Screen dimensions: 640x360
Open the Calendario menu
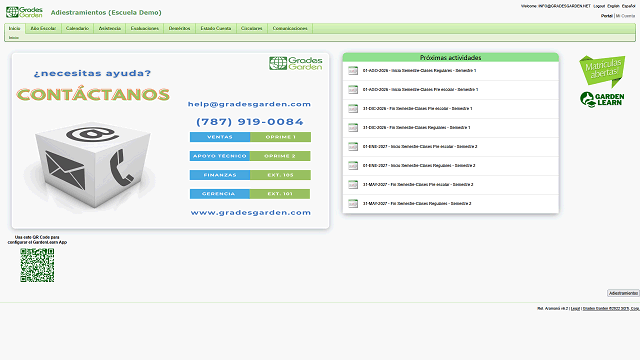[x=77, y=28]
